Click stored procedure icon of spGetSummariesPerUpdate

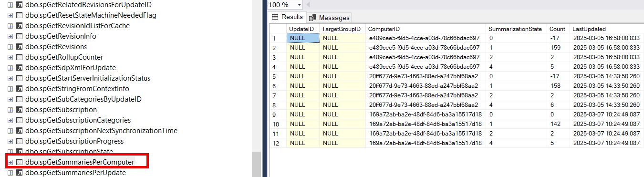point(20,173)
